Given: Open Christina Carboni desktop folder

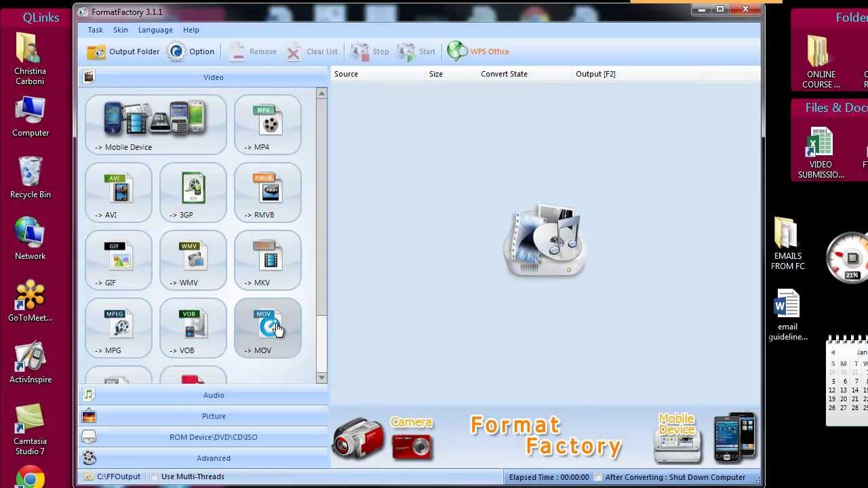Looking at the screenshot, I should [30, 59].
